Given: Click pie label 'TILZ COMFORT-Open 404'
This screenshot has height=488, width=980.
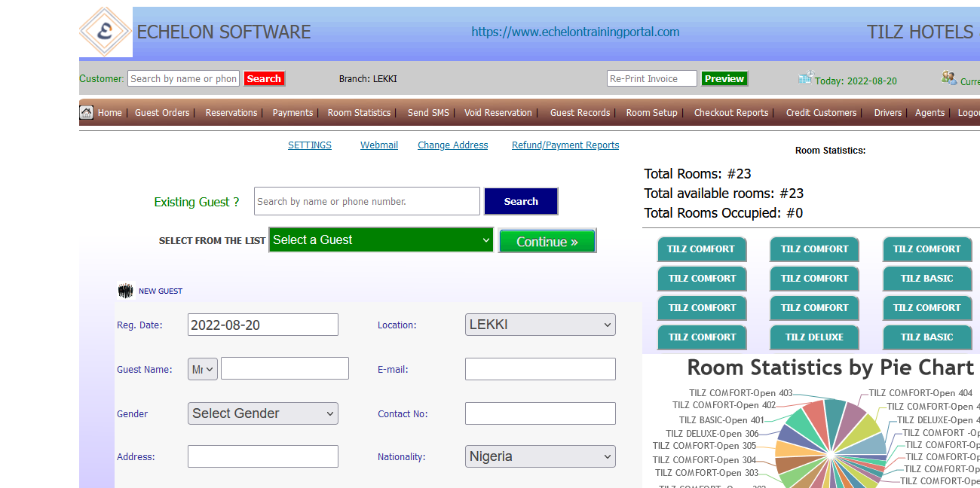Looking at the screenshot, I should (920, 392).
